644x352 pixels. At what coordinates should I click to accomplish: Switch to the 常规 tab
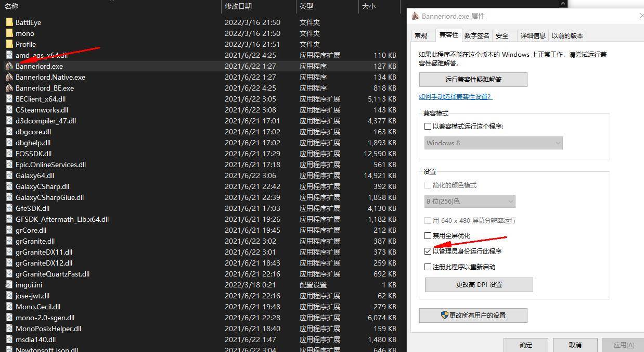(x=421, y=36)
